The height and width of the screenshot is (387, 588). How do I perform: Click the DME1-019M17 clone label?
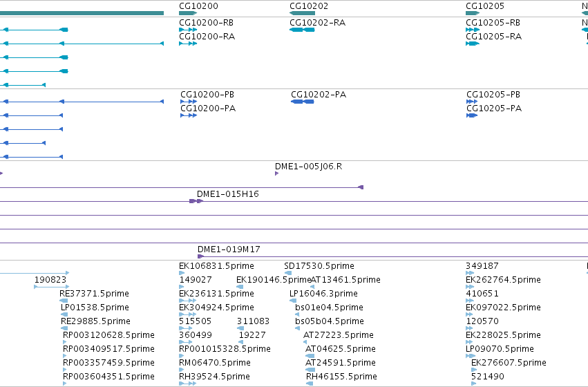[229, 249]
